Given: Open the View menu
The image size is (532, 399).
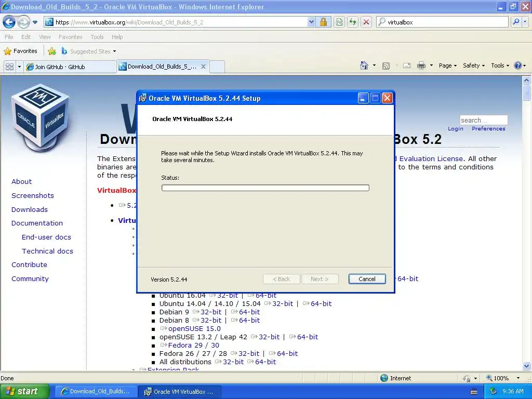Looking at the screenshot, I should [45, 37].
